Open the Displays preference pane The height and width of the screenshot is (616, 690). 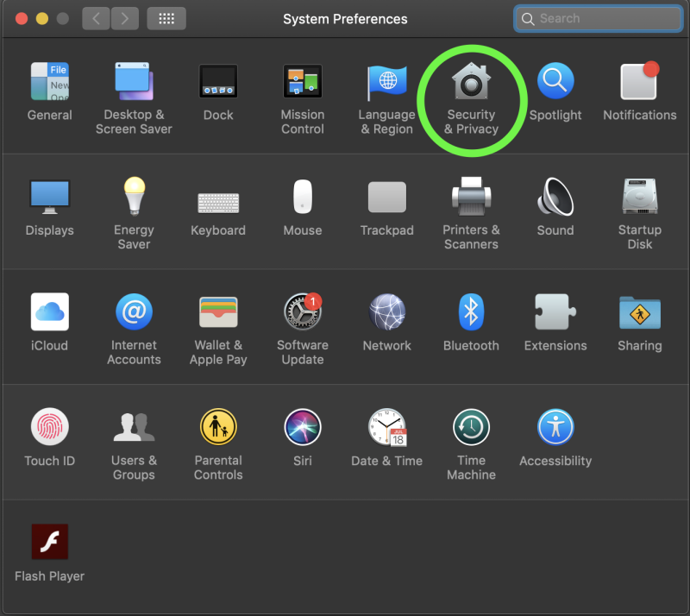[x=49, y=197]
